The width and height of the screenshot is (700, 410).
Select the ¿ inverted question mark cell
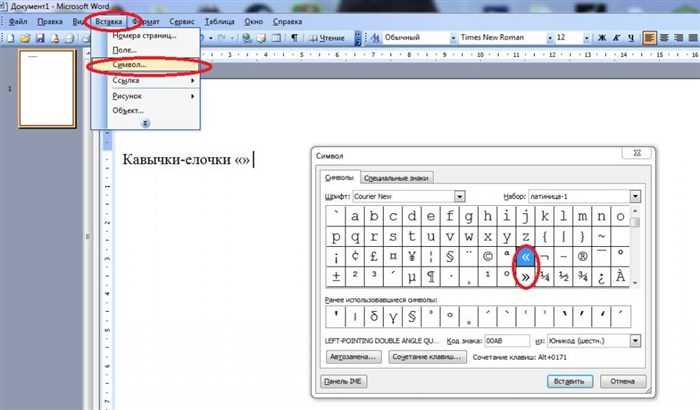(601, 277)
